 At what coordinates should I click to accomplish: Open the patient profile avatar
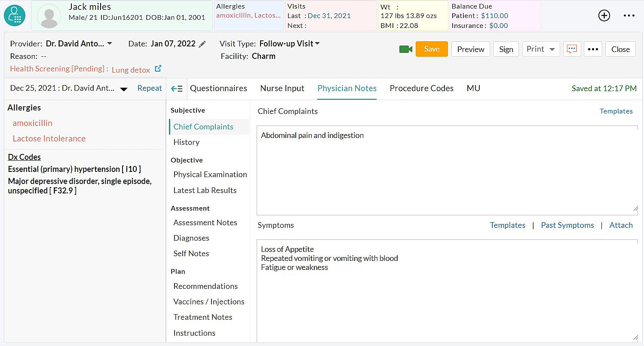point(48,16)
